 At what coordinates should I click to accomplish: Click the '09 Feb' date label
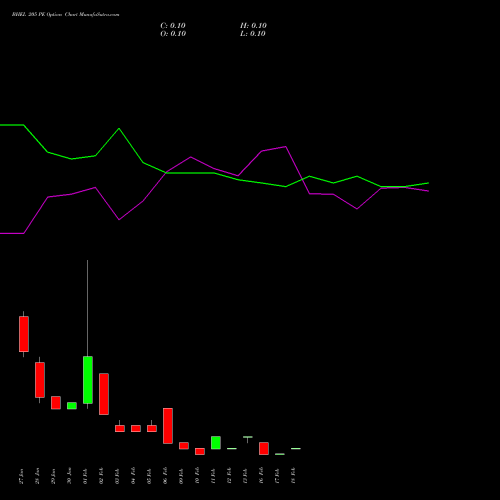182,476
